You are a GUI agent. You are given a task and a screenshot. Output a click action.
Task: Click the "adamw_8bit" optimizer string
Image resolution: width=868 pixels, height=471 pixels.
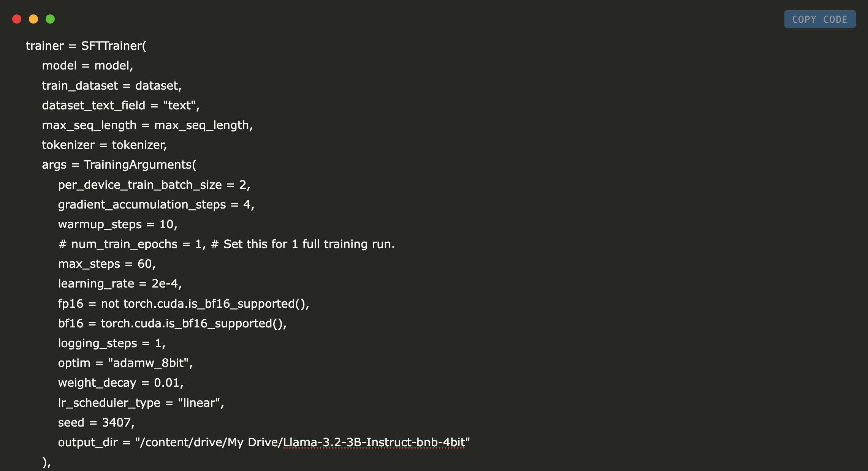point(148,363)
